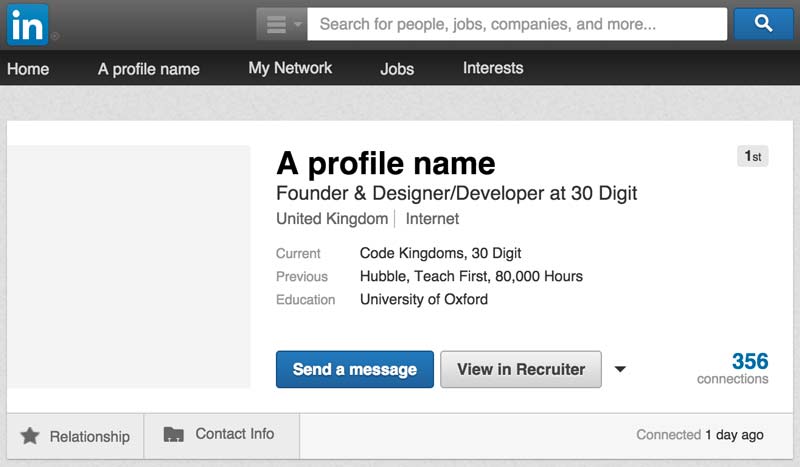Open the 356 connections link

point(733,368)
